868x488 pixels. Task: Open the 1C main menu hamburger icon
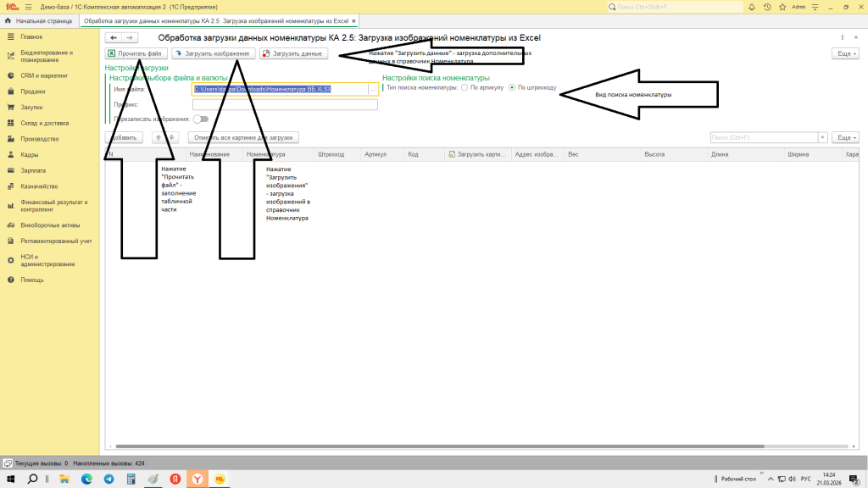click(28, 7)
